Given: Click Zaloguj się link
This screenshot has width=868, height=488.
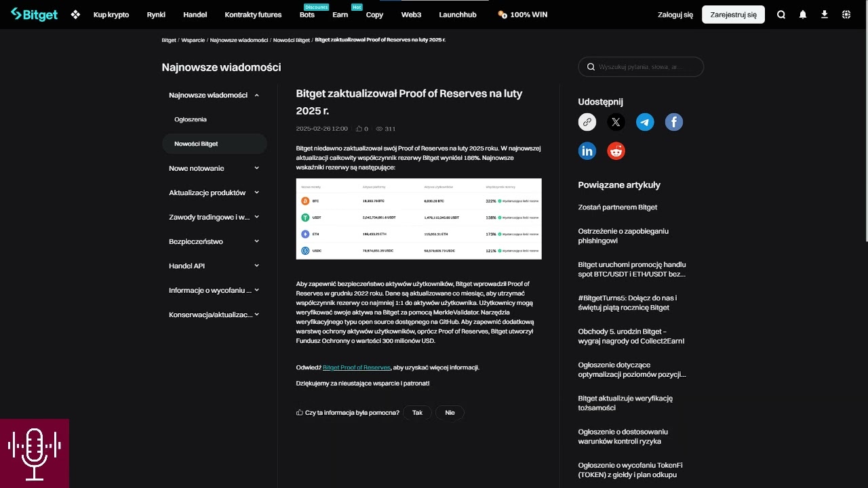Looking at the screenshot, I should (x=675, y=14).
